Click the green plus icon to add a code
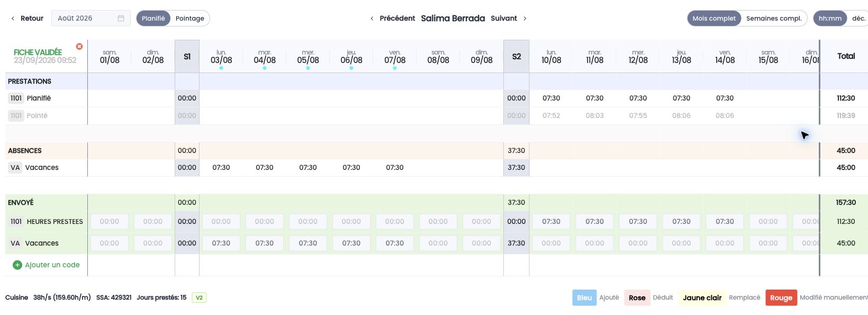Screen dimensions: 868x315 click(17, 265)
